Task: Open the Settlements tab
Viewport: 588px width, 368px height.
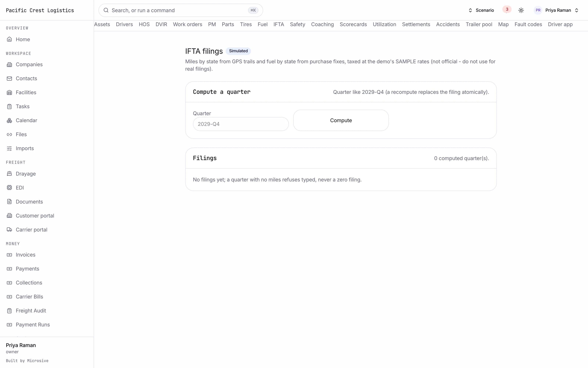Action: tap(416, 24)
